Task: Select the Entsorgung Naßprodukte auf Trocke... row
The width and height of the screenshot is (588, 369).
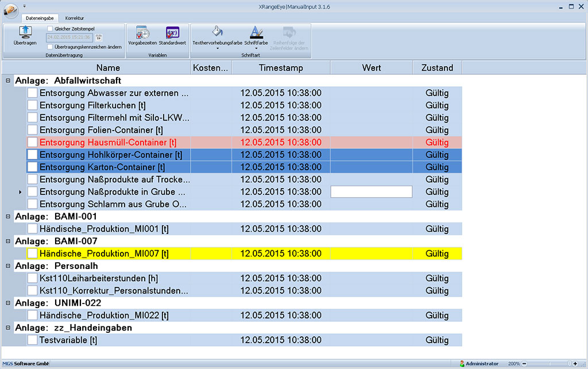Action: click(x=245, y=179)
